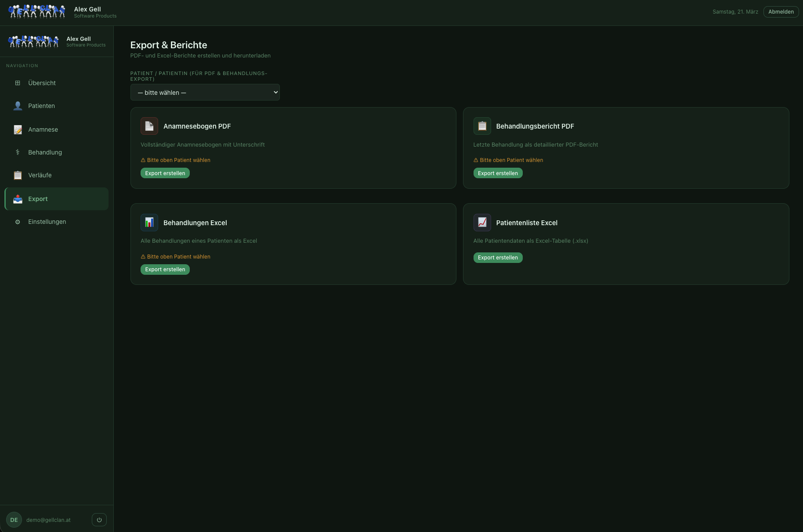803x532 pixels.
Task: Open the Anamnese navigation item
Action: 57,129
